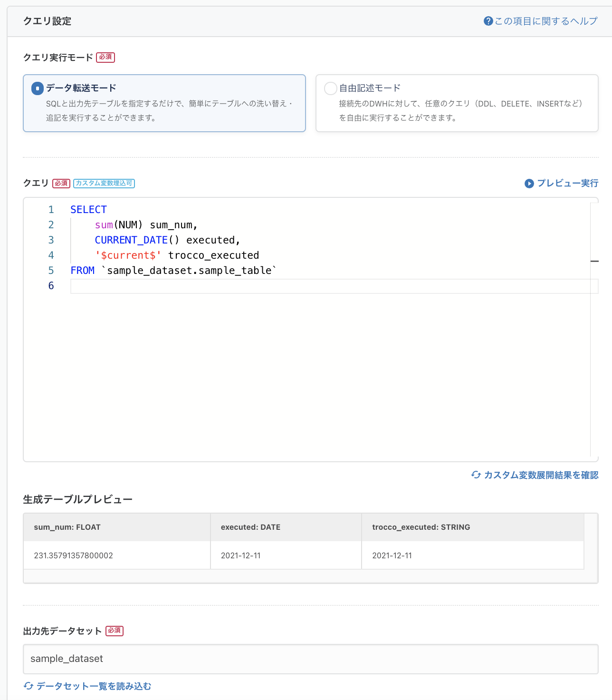612x700 pixels.
Task: Click the executed: DATE column header
Action: click(x=286, y=527)
